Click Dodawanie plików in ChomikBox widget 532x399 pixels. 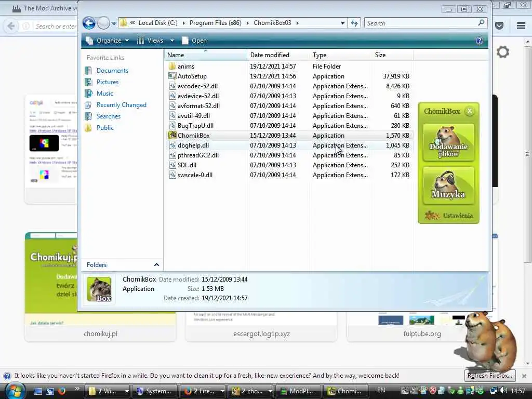click(448, 142)
